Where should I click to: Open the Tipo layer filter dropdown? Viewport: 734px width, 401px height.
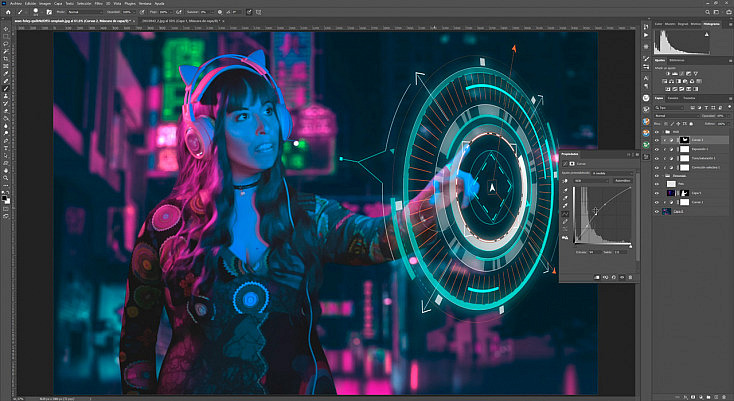669,108
